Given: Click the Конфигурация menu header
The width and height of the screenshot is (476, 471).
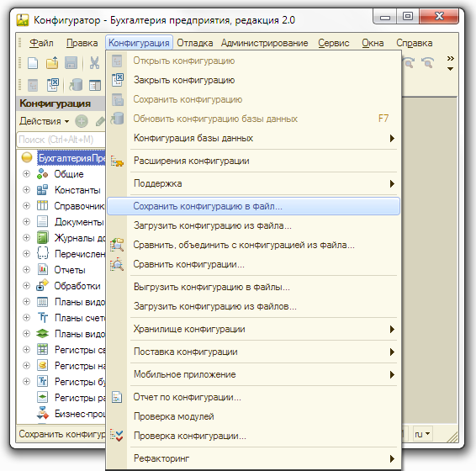Looking at the screenshot, I should click(x=139, y=43).
